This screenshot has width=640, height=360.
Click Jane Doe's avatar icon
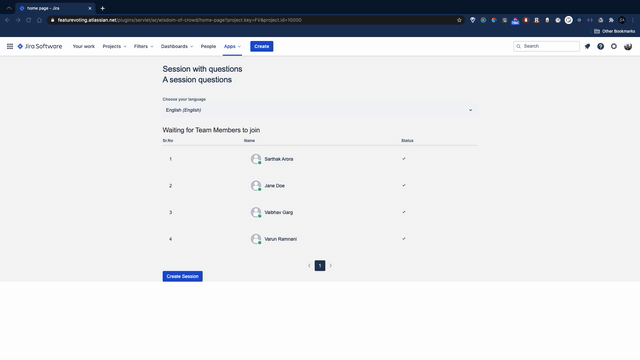256,186
